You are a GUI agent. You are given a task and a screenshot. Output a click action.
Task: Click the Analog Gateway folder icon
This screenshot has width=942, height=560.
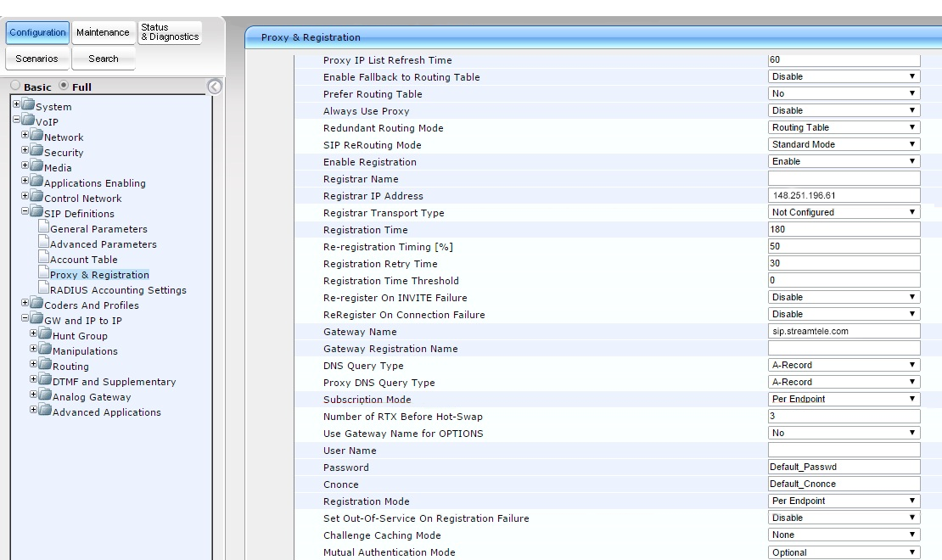(x=45, y=396)
